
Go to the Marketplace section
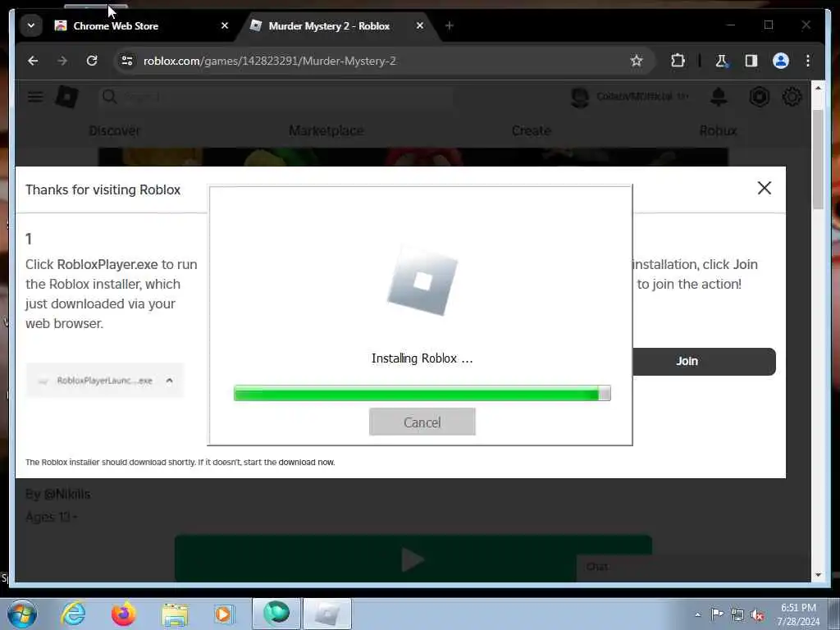click(x=326, y=130)
